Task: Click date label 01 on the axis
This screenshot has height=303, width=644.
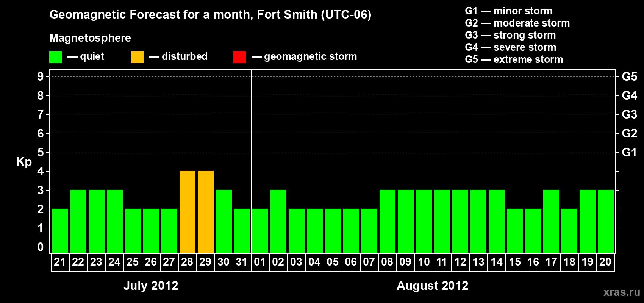Action: 260,262
